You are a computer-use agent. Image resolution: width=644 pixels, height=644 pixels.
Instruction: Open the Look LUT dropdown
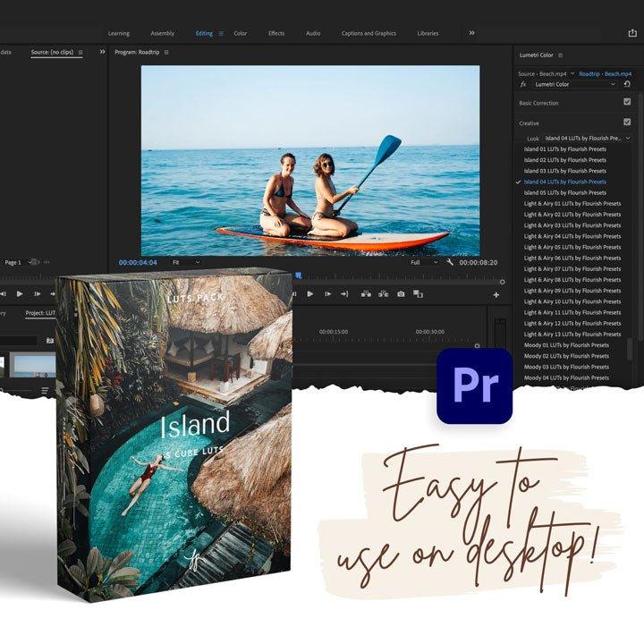[587, 139]
